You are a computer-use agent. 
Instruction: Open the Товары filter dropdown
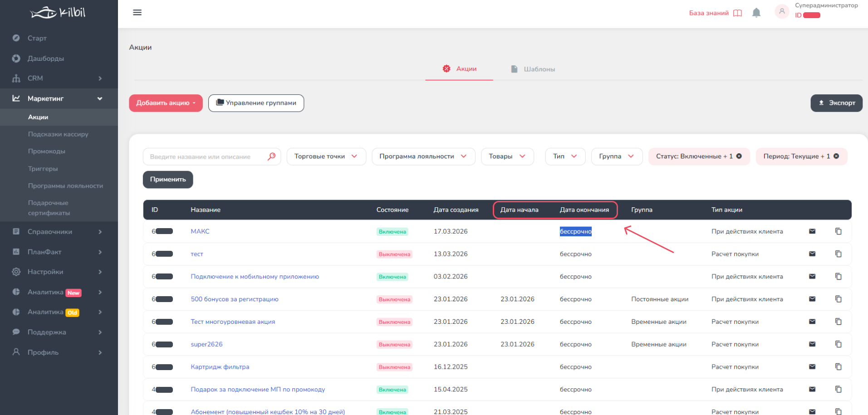[507, 156]
